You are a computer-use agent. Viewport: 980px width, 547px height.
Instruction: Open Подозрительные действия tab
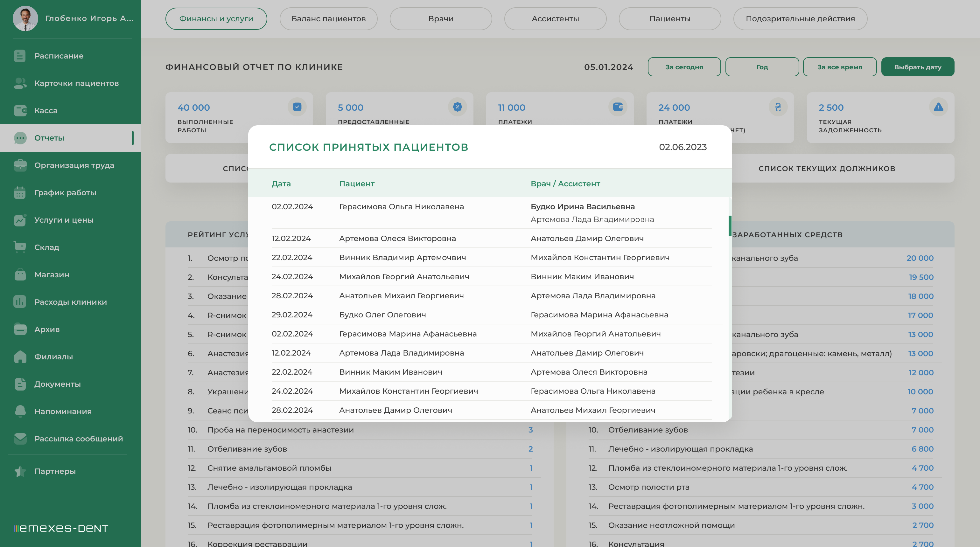(x=800, y=19)
